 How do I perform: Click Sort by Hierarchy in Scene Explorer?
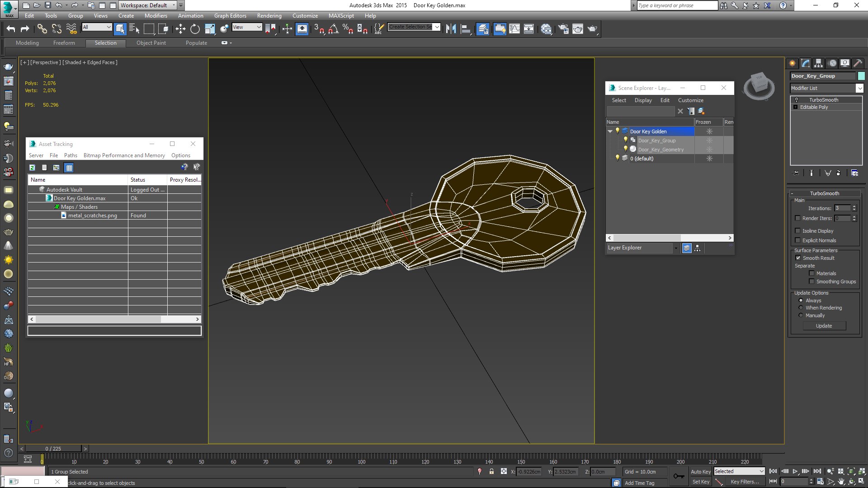[x=698, y=248]
